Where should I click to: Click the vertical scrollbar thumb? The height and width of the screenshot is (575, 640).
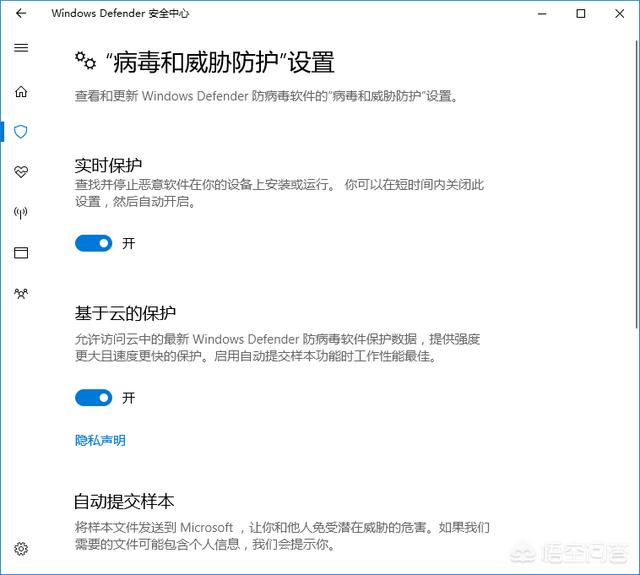[636, 184]
